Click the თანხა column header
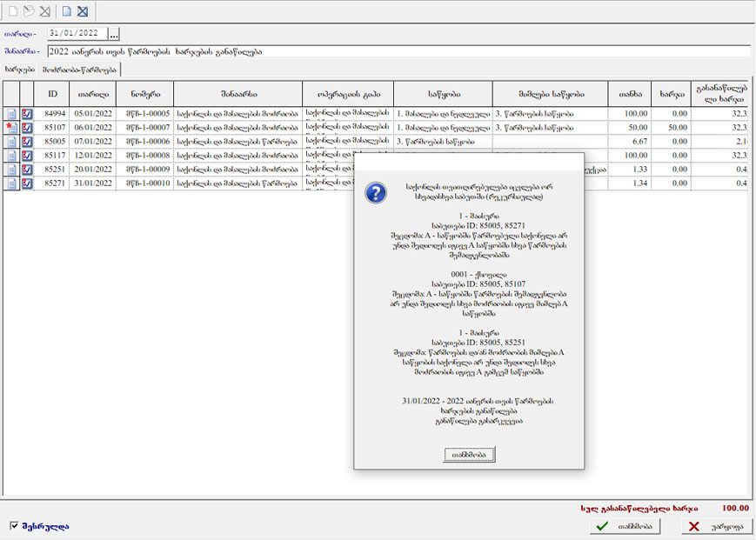 (630, 95)
